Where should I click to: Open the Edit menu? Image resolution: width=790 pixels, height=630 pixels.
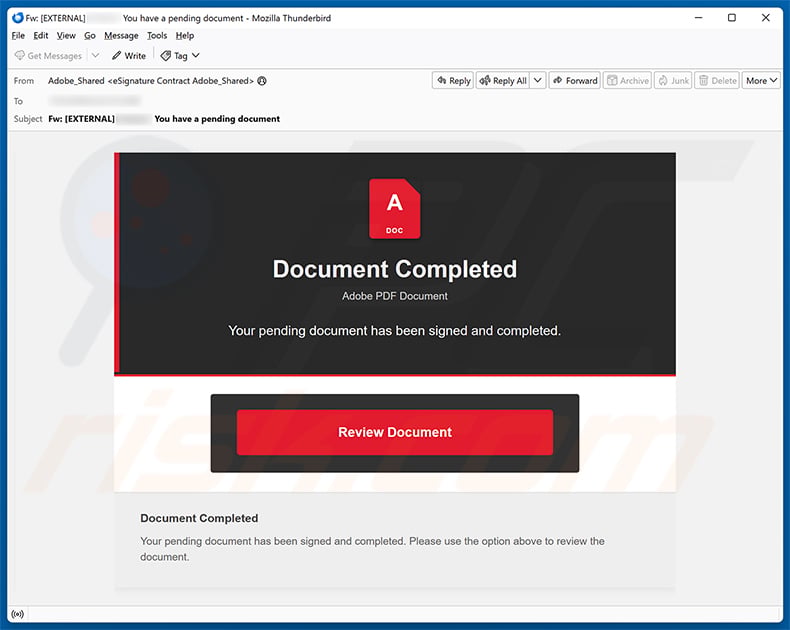click(x=41, y=35)
